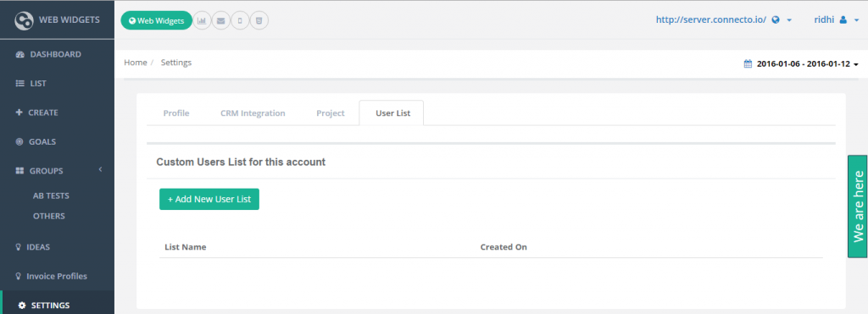Image resolution: width=868 pixels, height=314 pixels.
Task: Click the Settings breadcrumb
Action: click(x=176, y=63)
